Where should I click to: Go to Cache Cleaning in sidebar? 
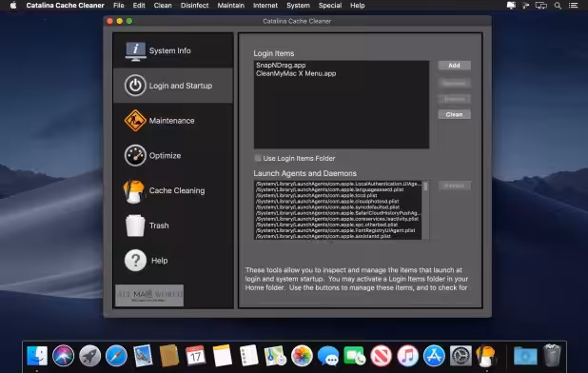(x=173, y=190)
